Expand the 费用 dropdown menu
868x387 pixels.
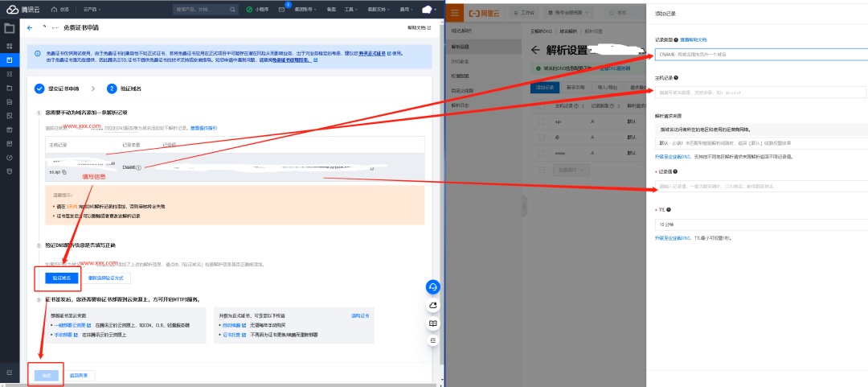pyautogui.click(x=407, y=10)
